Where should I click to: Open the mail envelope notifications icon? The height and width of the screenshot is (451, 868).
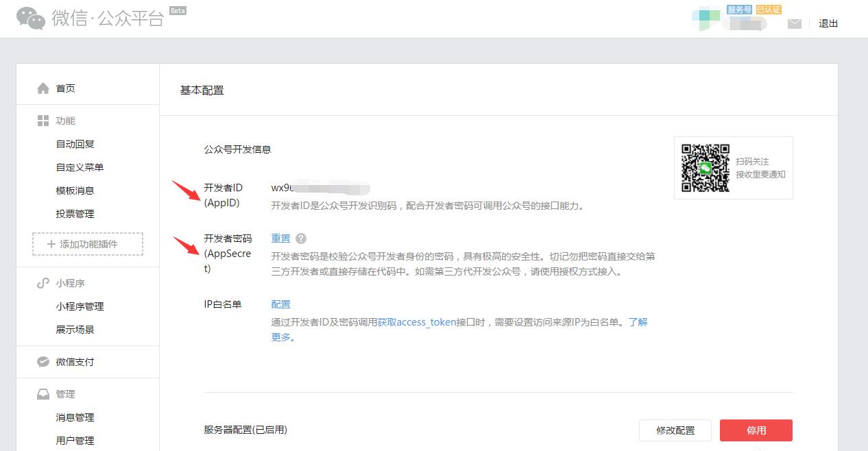pos(794,23)
